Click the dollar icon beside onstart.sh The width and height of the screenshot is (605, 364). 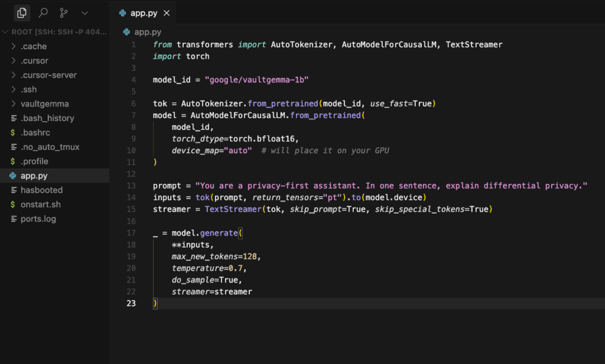tap(13, 204)
